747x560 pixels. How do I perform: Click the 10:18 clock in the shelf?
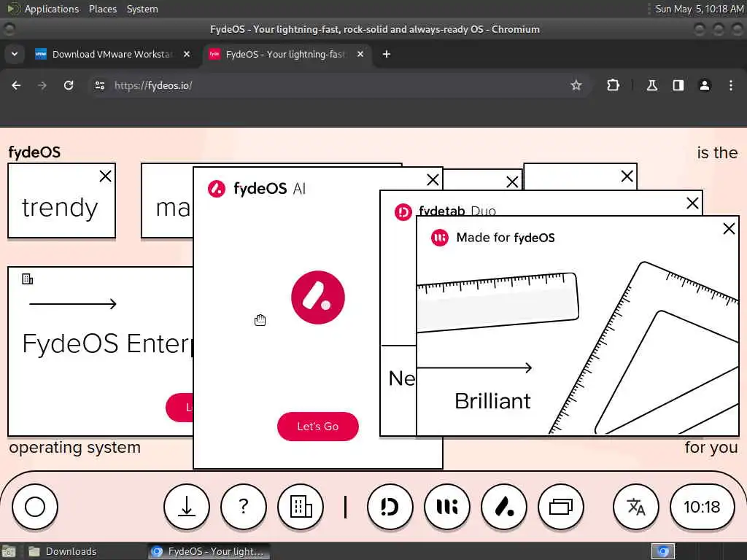click(702, 507)
